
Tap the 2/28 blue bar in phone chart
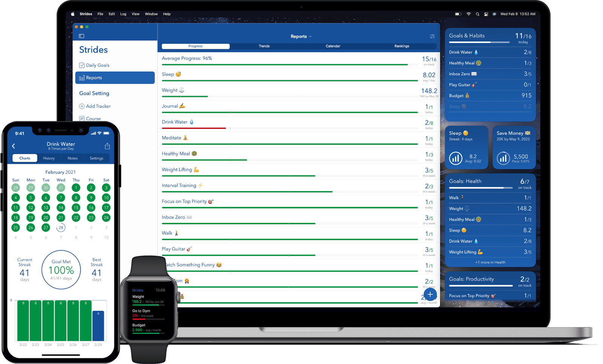pos(98,326)
